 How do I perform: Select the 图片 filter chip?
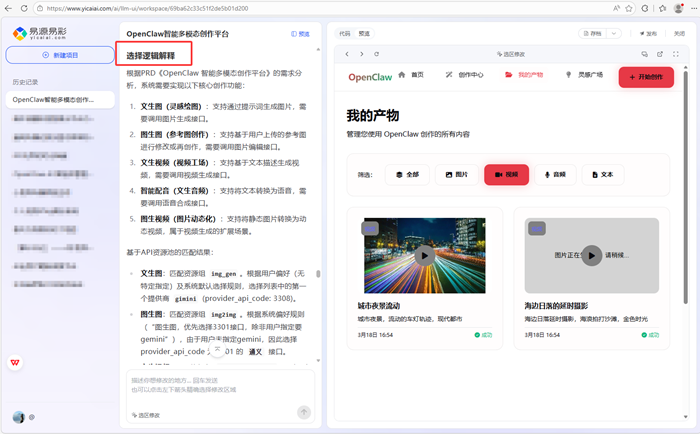click(456, 174)
